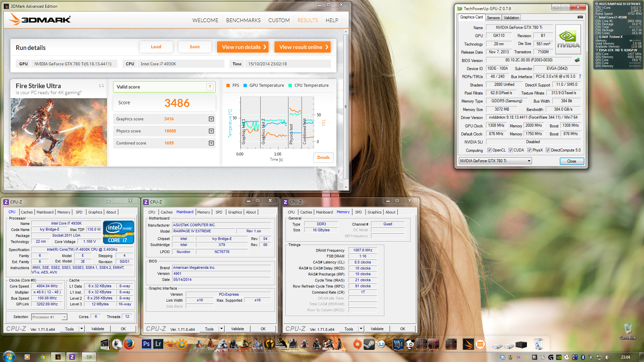Click the GPU-Z screenshot camera icon
The height and width of the screenshot is (362, 644).
(x=580, y=17)
